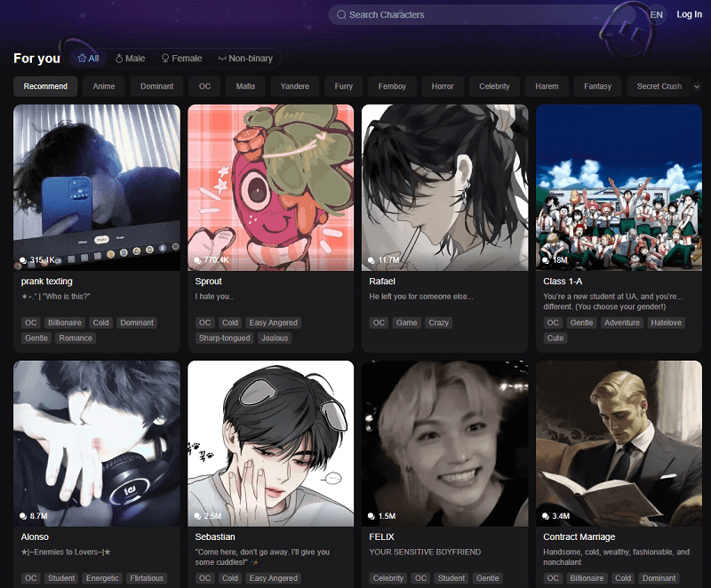Open the Sebastian character image

271,443
